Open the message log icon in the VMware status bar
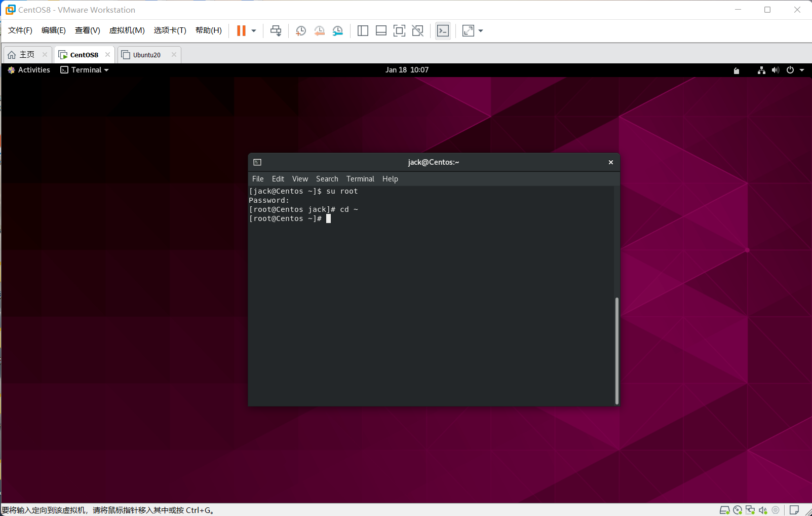This screenshot has height=516, width=812. pos(794,510)
